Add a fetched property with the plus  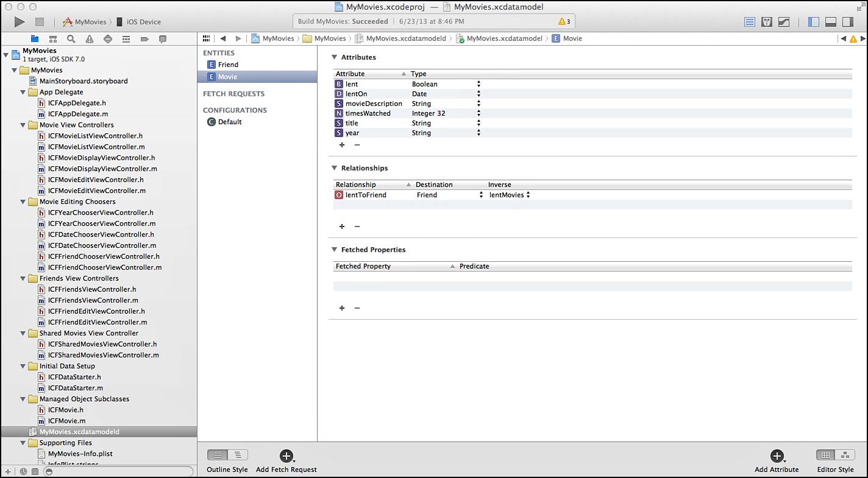click(342, 308)
